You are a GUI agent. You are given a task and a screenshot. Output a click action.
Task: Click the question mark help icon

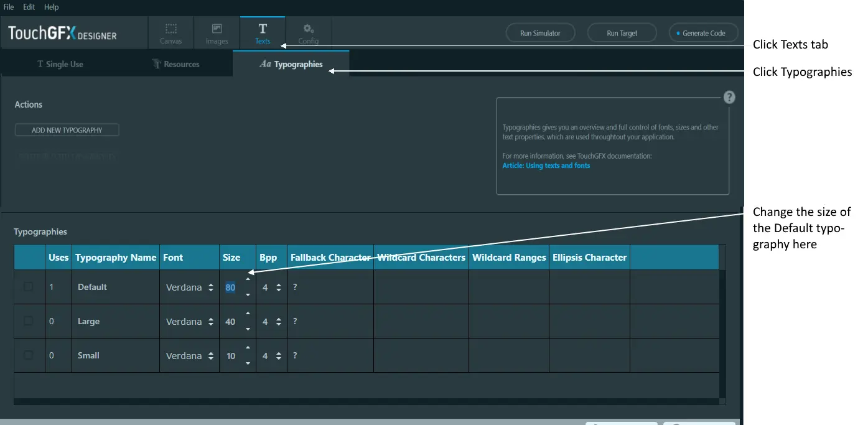pos(729,98)
